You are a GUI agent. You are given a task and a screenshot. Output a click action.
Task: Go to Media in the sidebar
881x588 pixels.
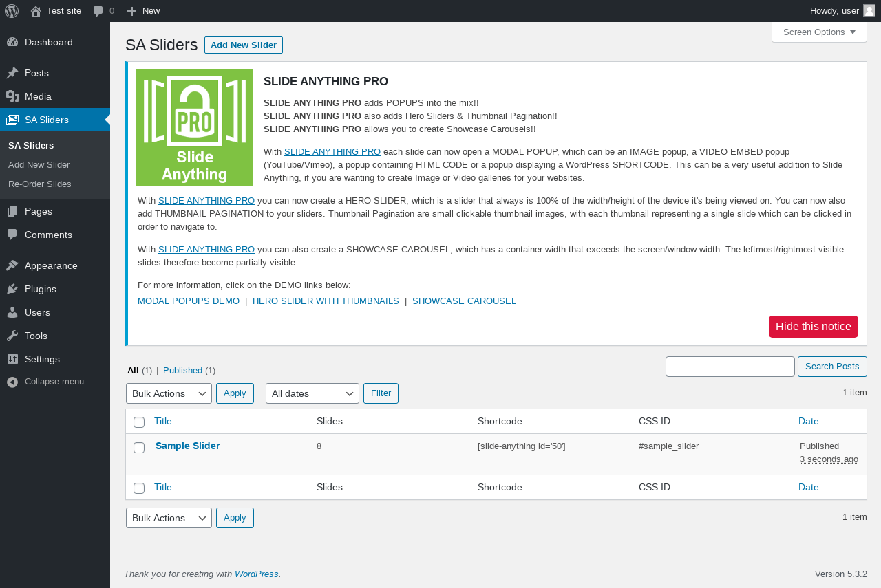click(38, 96)
